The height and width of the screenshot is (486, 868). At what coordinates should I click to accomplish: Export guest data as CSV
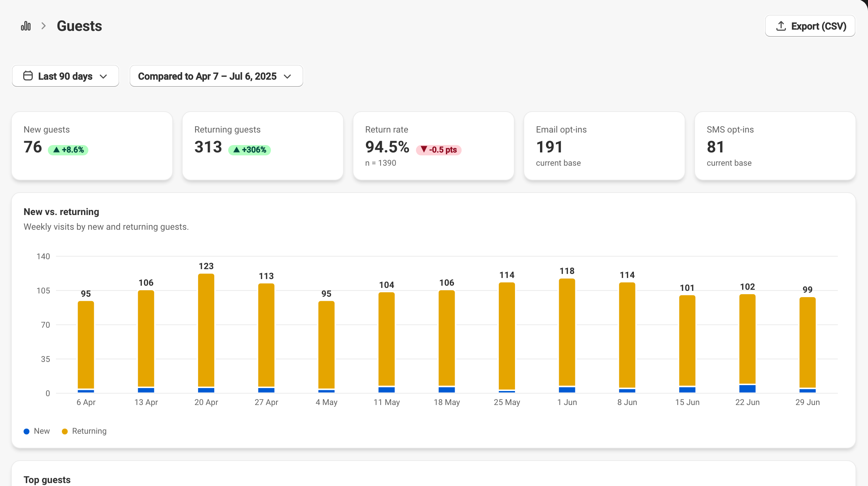click(x=810, y=26)
